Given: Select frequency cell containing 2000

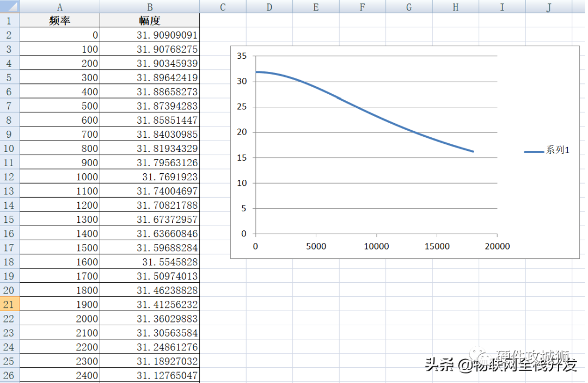Looking at the screenshot, I should tap(60, 319).
